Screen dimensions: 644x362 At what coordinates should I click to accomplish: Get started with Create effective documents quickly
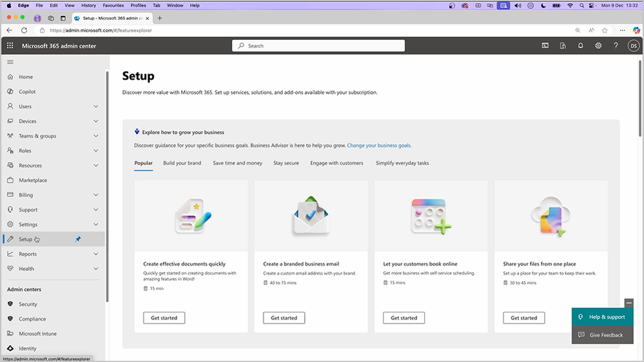point(164,318)
